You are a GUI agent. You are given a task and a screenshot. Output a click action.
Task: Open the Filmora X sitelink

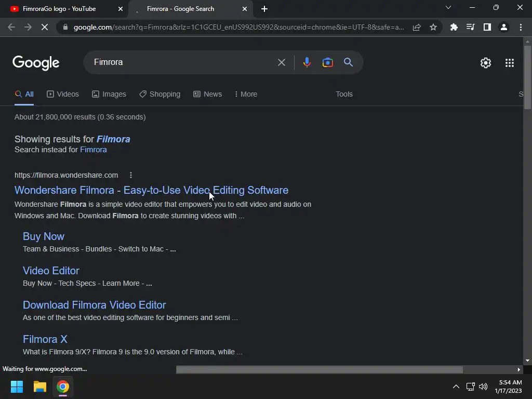tap(45, 339)
